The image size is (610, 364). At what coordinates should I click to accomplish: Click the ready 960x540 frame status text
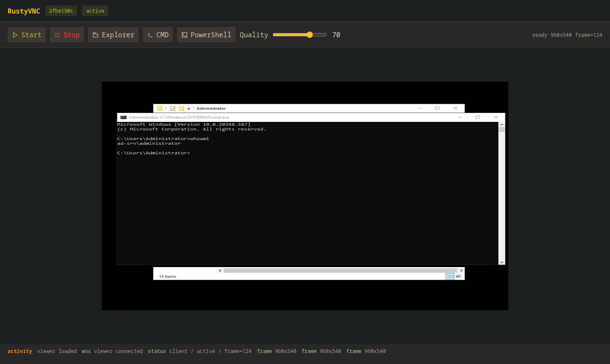(567, 35)
